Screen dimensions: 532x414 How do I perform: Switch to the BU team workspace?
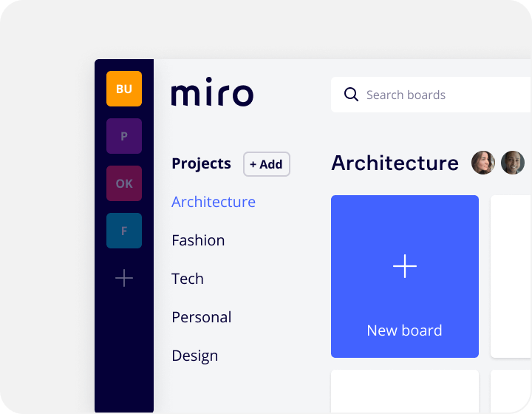pos(124,89)
